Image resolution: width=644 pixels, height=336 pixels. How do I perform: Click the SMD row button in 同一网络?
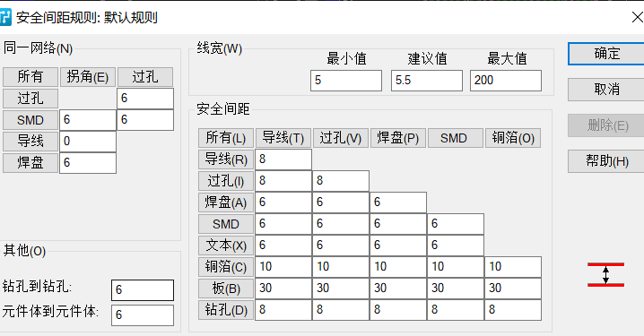(30, 120)
